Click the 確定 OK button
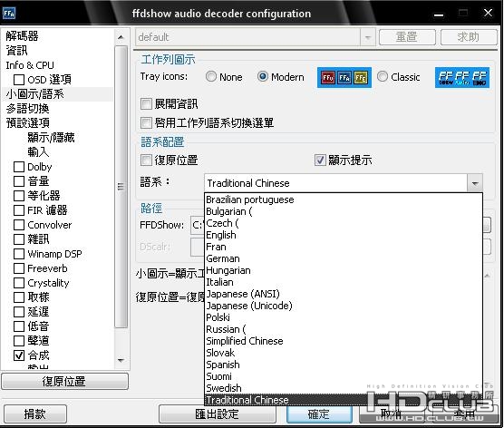This screenshot has height=428, width=504. 319,413
